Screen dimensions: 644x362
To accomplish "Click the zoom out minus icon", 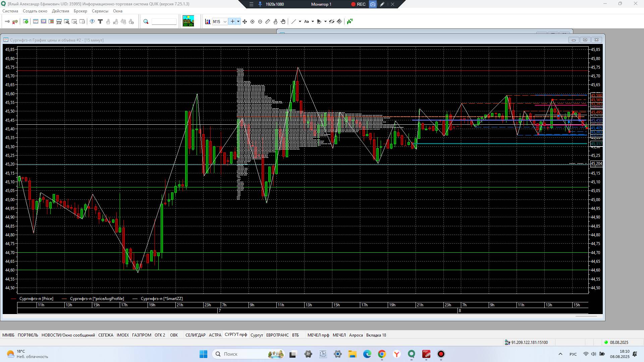I will [x=260, y=21].
